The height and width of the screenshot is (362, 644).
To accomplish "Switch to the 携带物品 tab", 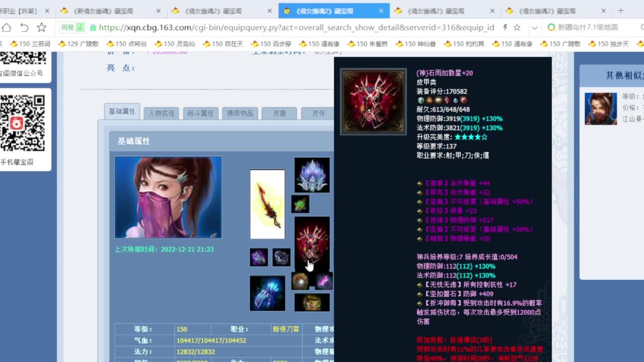I will (x=240, y=114).
